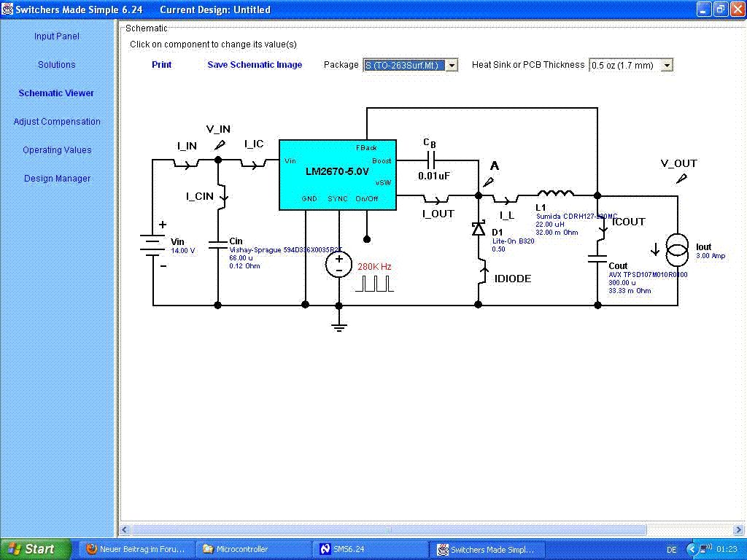Click the V_OUT voltage probe icon
The height and width of the screenshot is (560, 747).
682,179
